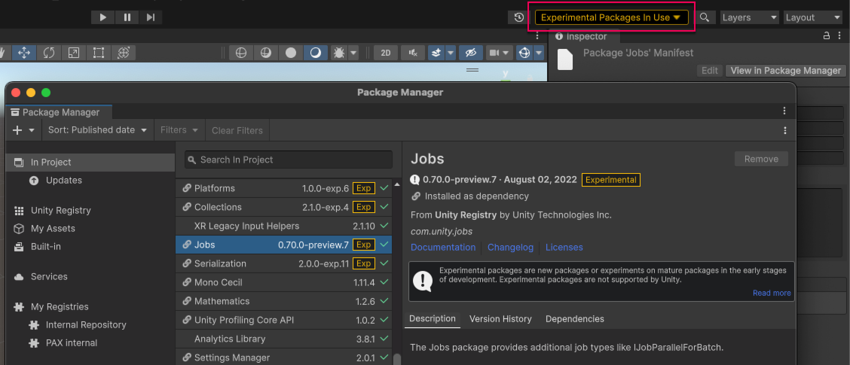Select the Scale tool
The height and width of the screenshot is (365, 850).
74,53
